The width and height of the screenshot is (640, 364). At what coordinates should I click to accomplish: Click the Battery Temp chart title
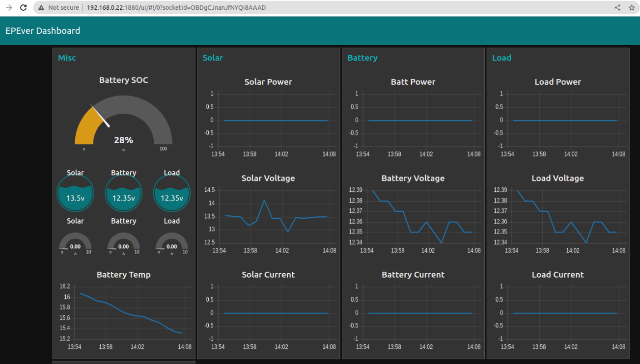(x=124, y=275)
